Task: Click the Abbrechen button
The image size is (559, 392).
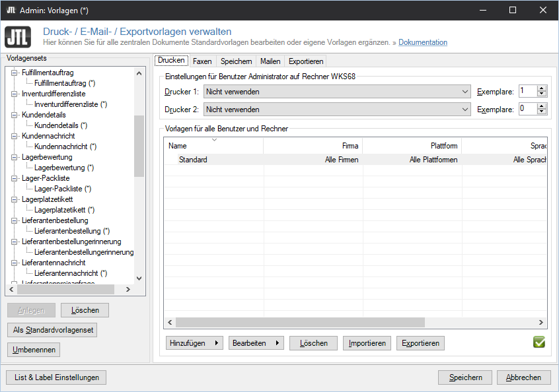Action: pos(523,377)
